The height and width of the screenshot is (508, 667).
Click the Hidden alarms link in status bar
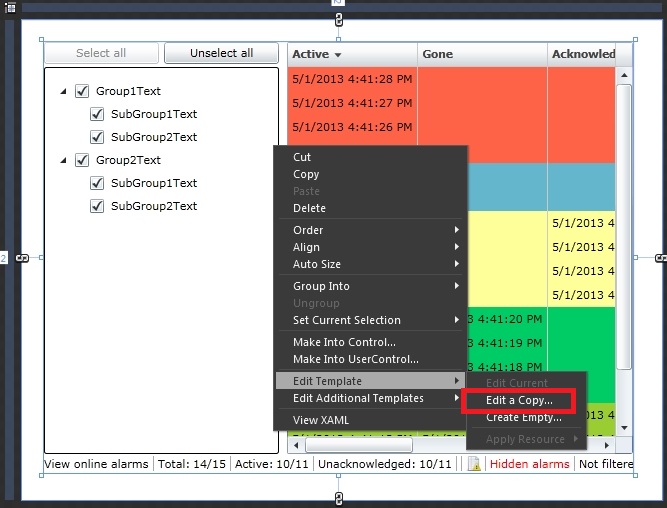[529, 464]
